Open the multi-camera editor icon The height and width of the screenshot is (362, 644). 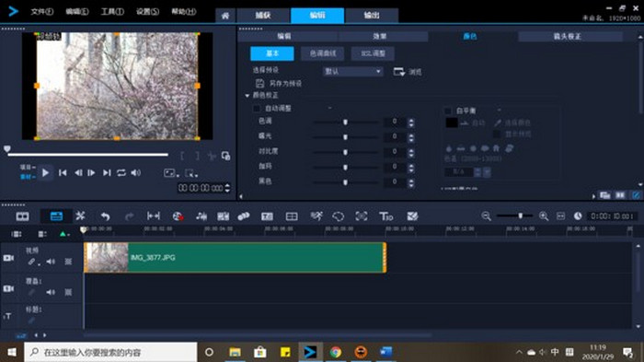pos(412,216)
